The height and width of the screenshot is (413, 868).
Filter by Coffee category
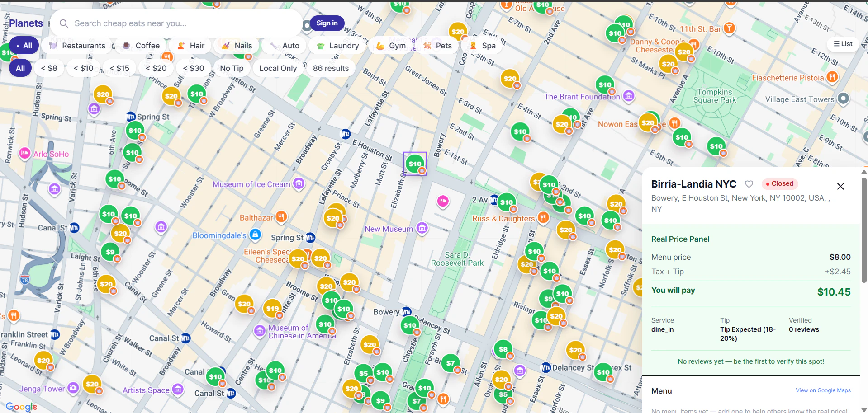point(141,46)
